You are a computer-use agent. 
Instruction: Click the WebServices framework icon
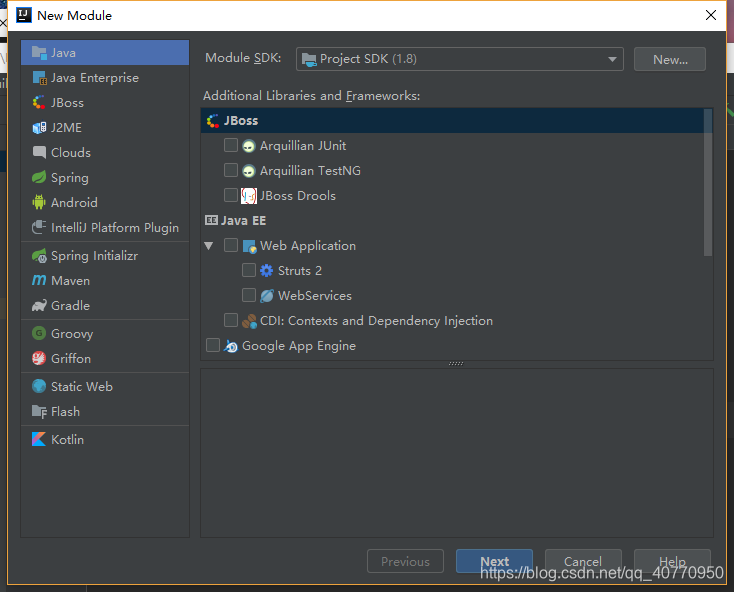[x=267, y=296]
